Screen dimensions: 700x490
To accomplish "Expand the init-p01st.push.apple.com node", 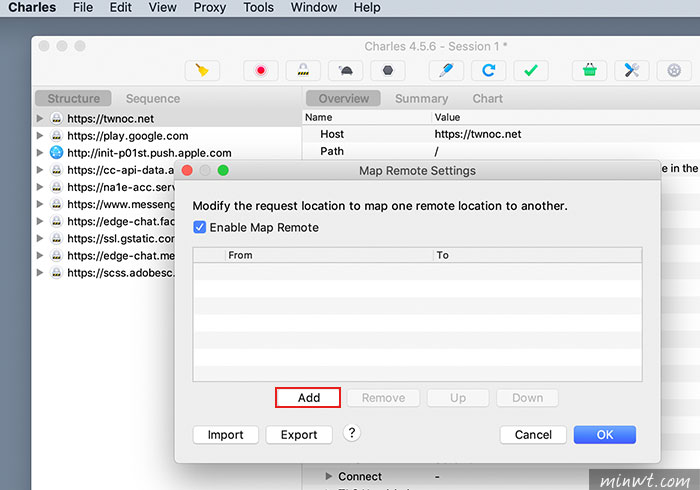I will click(x=40, y=153).
